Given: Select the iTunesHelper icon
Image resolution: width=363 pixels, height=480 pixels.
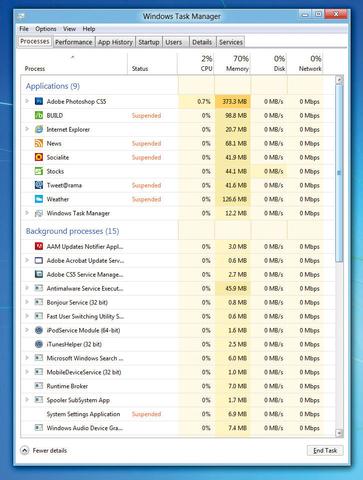Looking at the screenshot, I should [x=39, y=344].
